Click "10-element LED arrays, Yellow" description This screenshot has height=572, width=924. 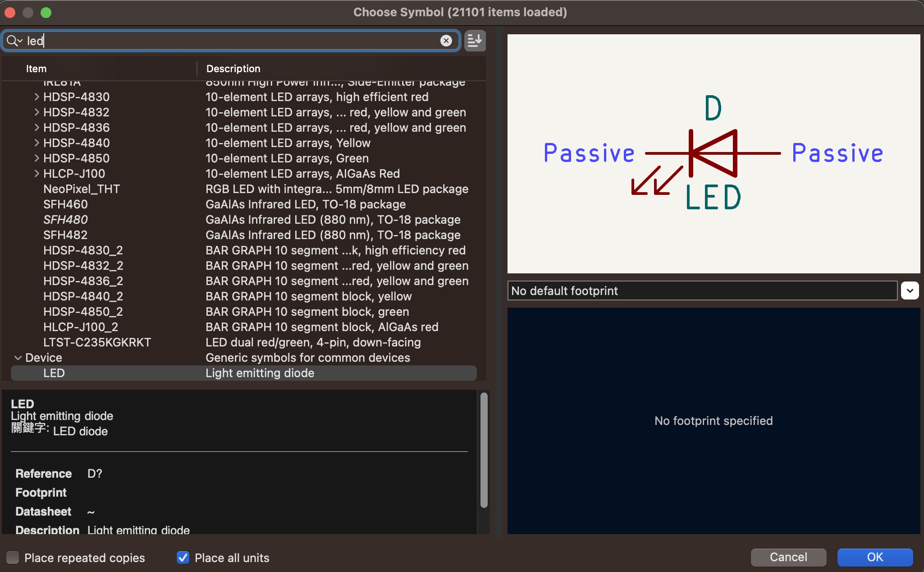point(288,143)
